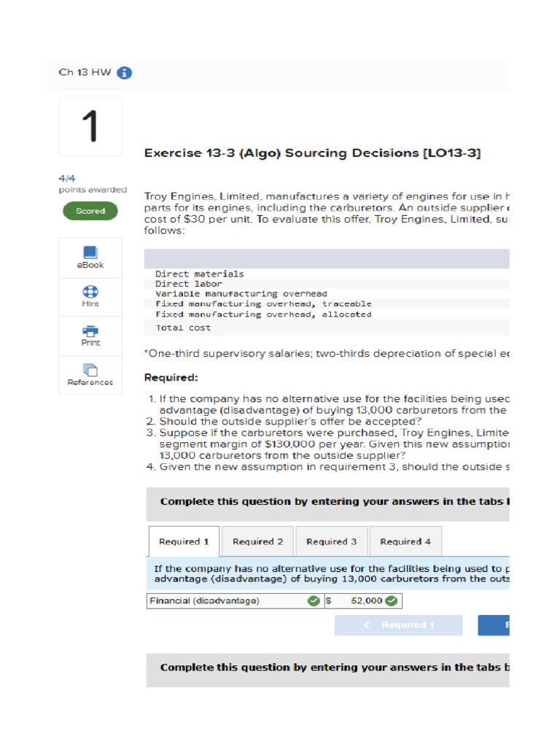Click the blue next button after Required 1

[x=494, y=624]
